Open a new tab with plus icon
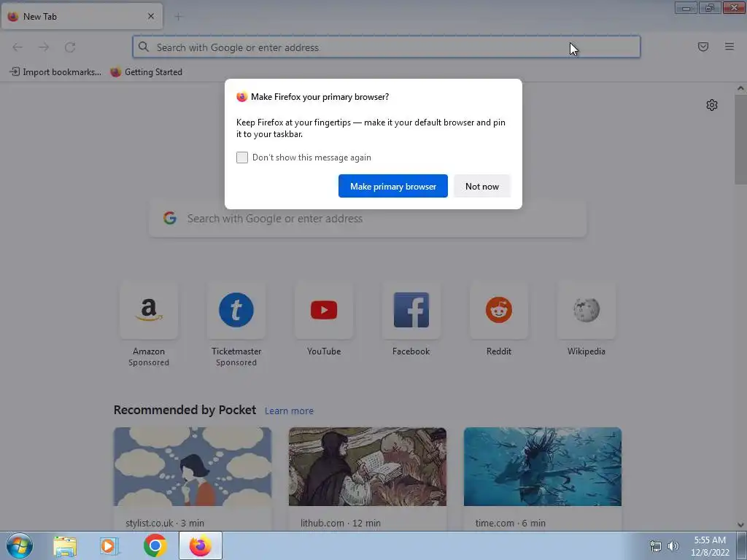 click(x=178, y=17)
